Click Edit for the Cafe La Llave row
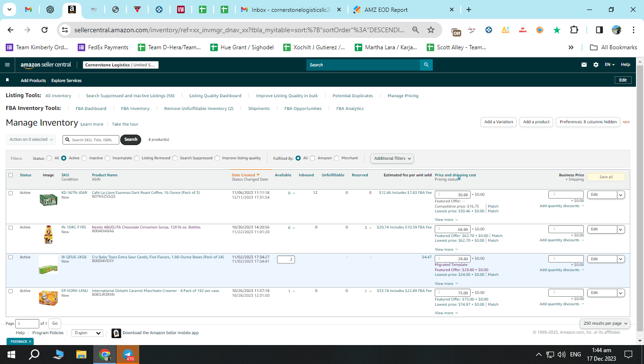Screen dimensions: 644x364 602,195
